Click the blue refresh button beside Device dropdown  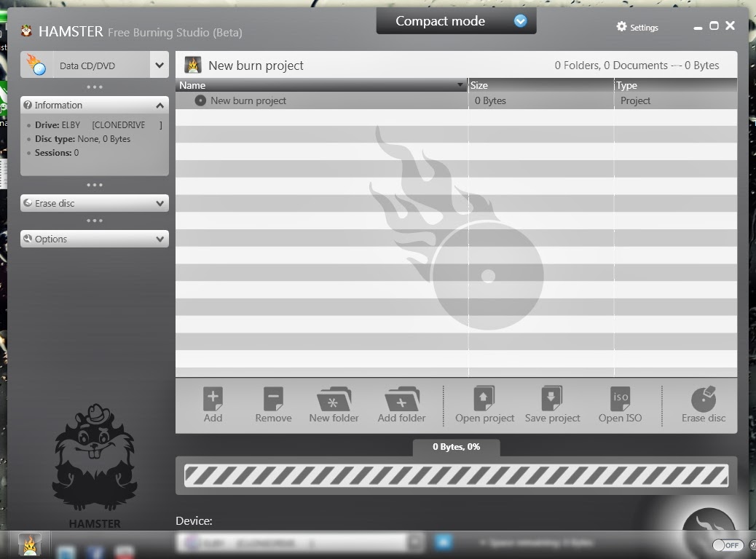(443, 542)
